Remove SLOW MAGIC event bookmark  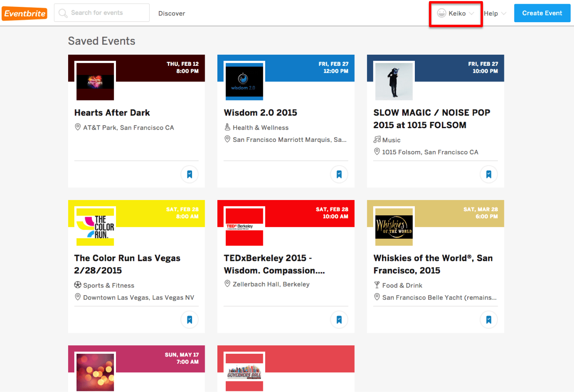click(x=489, y=174)
